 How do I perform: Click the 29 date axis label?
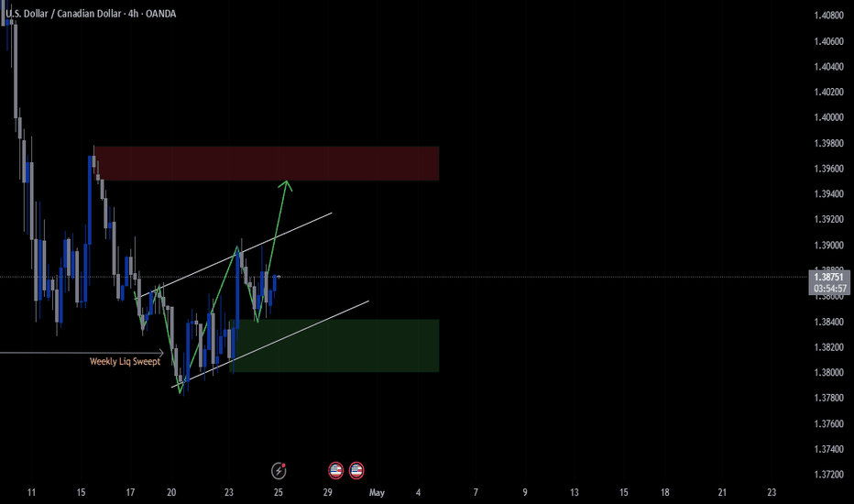coord(327,493)
